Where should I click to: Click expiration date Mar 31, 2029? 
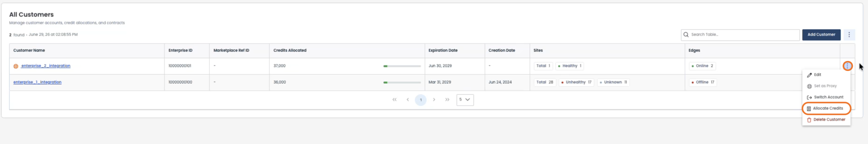click(x=439, y=82)
